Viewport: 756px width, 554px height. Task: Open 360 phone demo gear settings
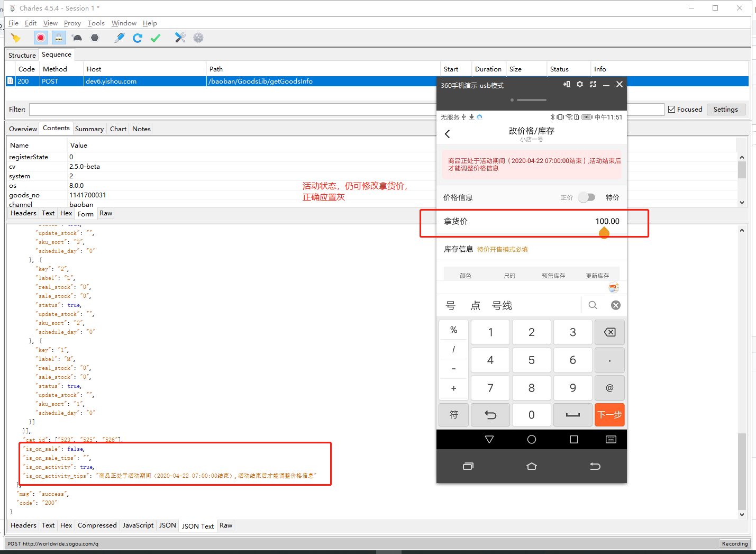(580, 84)
